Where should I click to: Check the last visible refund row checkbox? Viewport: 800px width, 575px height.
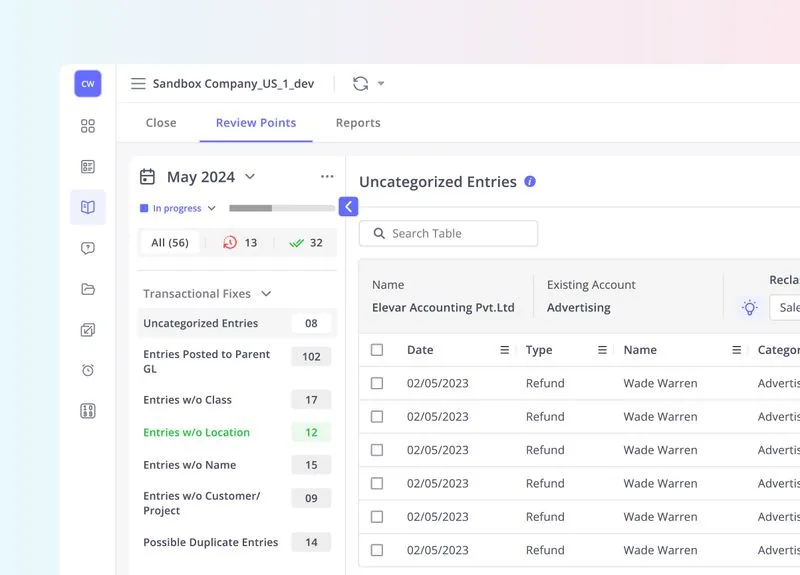click(x=377, y=550)
